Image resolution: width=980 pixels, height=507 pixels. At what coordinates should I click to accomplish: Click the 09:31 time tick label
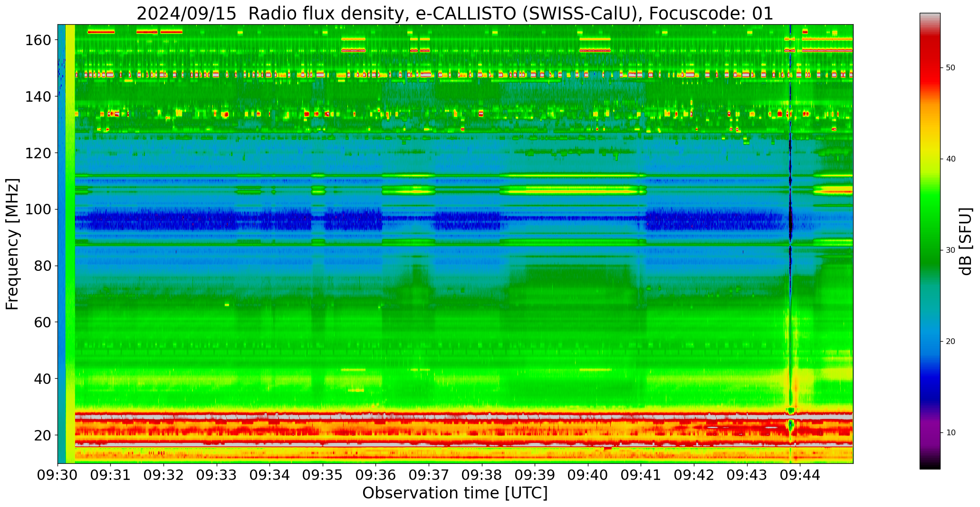coord(111,475)
